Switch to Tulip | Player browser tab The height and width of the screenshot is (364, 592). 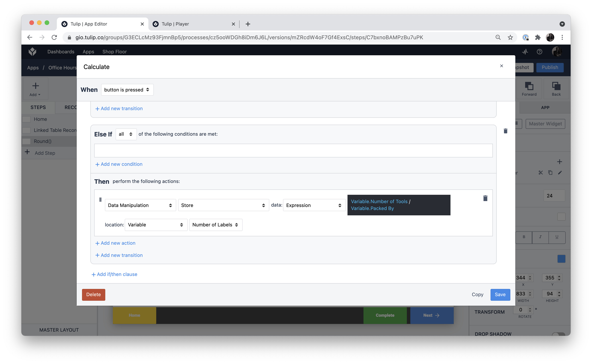pos(194,24)
